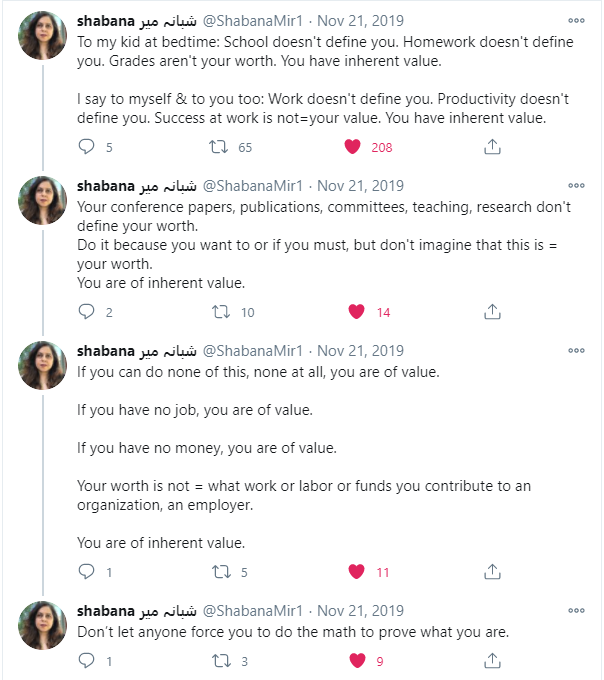
Task: Share the 'do the math' tweet
Action: point(491,661)
